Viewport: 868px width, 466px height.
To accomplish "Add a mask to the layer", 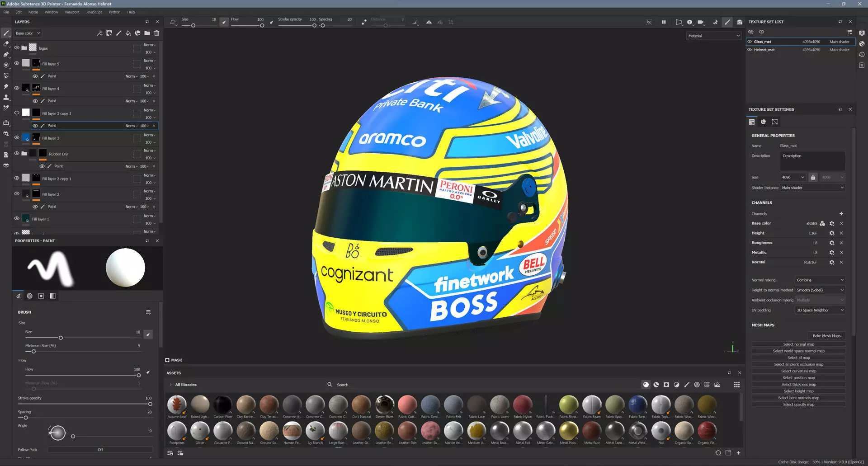I will point(109,33).
